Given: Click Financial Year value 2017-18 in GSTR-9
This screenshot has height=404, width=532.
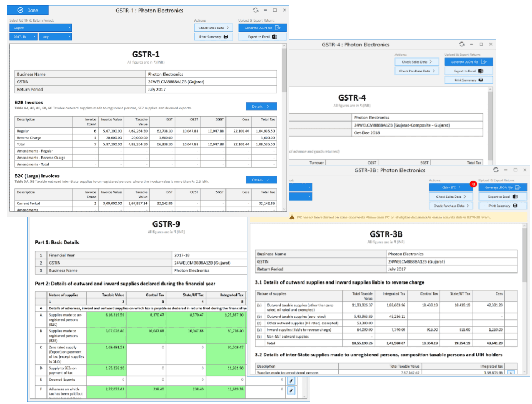Looking at the screenshot, I should 182,255.
